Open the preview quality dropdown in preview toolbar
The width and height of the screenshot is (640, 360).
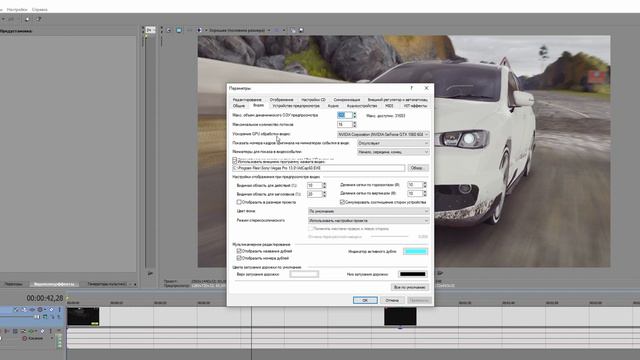(240, 30)
